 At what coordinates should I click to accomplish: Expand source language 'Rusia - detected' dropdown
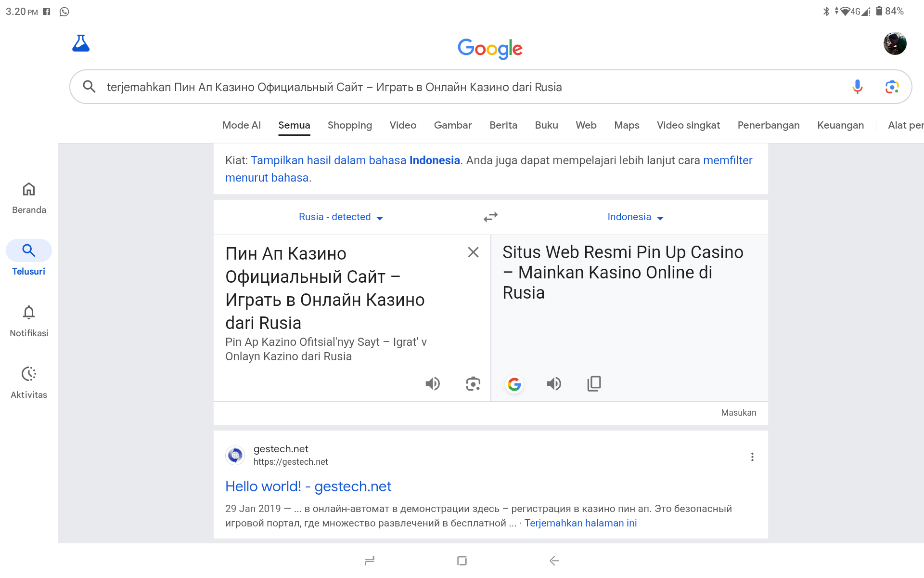tap(341, 217)
